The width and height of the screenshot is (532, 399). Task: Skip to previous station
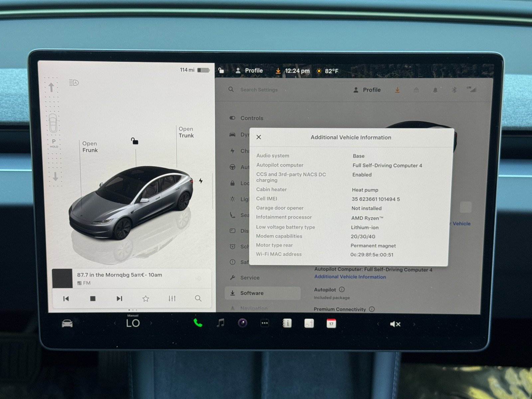click(66, 299)
